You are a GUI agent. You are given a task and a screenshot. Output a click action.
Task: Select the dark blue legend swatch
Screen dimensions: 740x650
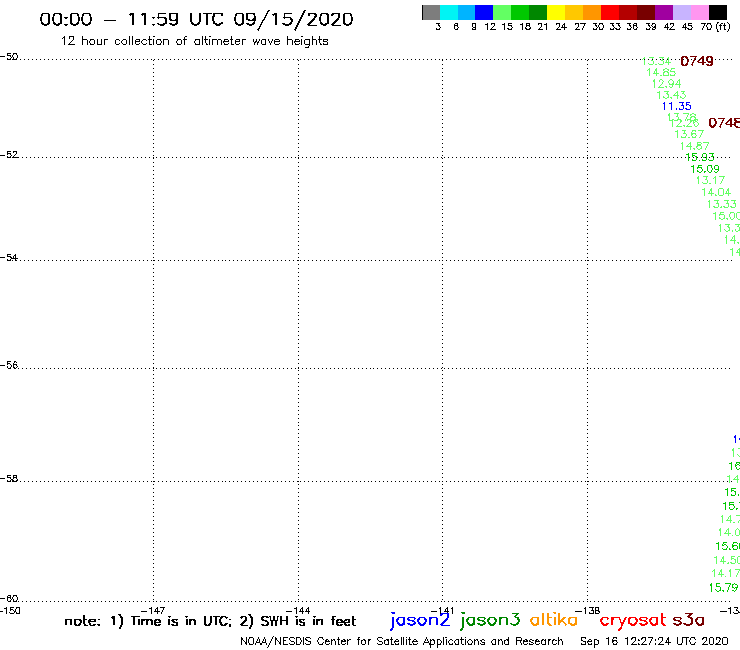[484, 12]
